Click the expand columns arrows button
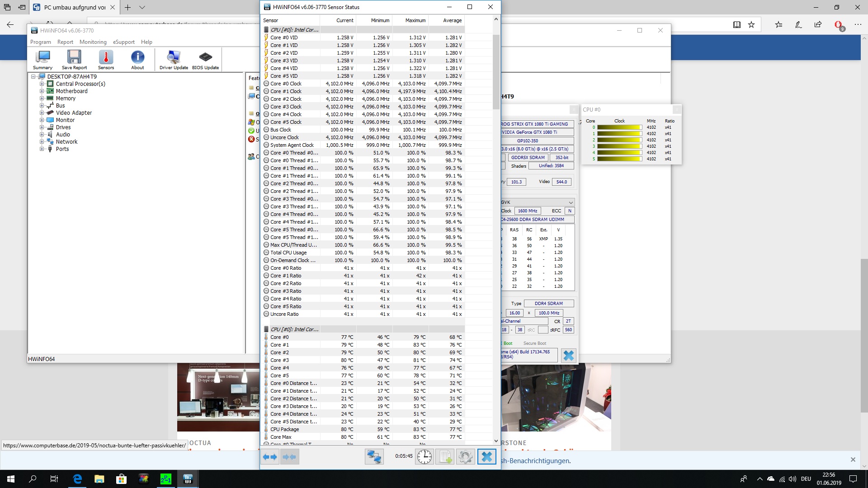Viewport: 868px width, 488px height. (270, 457)
